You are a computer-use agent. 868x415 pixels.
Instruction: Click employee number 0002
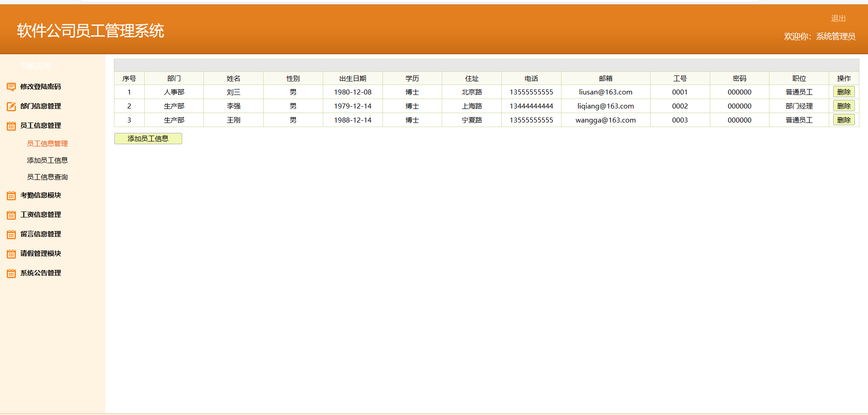click(x=680, y=106)
